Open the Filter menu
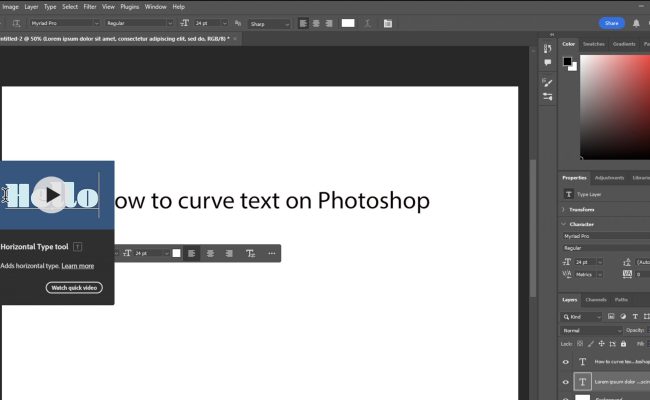The width and height of the screenshot is (650, 400). pyautogui.click(x=90, y=7)
